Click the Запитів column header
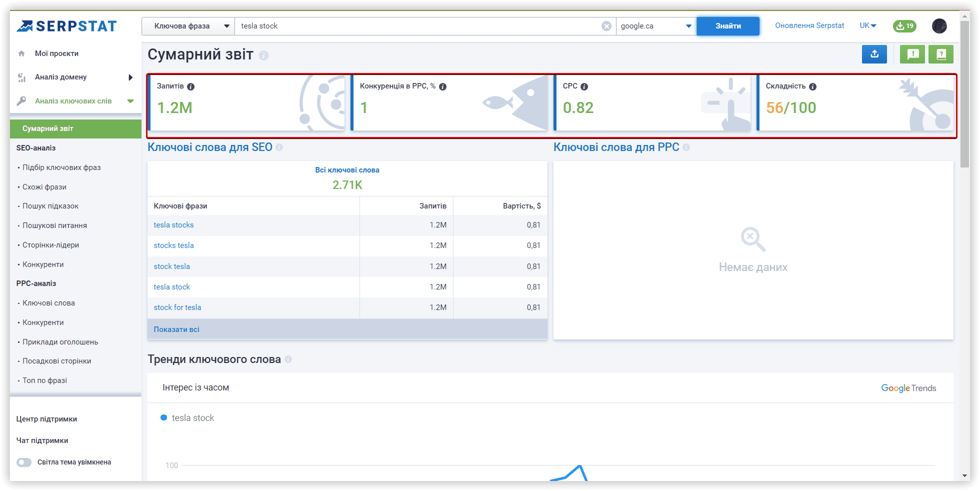Image resolution: width=980 pixels, height=491 pixels. (x=432, y=206)
